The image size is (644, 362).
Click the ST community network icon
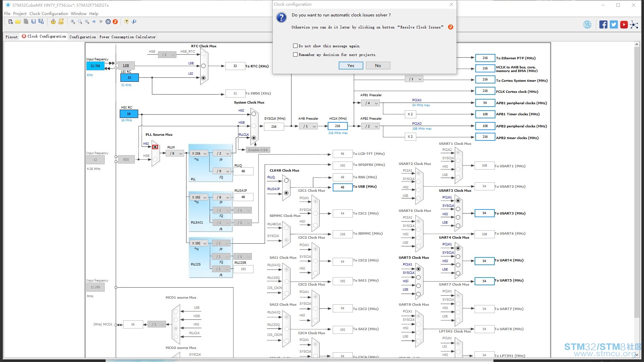click(x=634, y=24)
